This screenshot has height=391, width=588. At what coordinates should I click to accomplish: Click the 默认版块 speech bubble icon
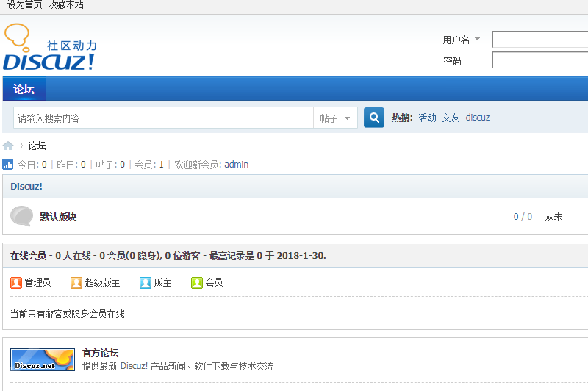[21, 217]
